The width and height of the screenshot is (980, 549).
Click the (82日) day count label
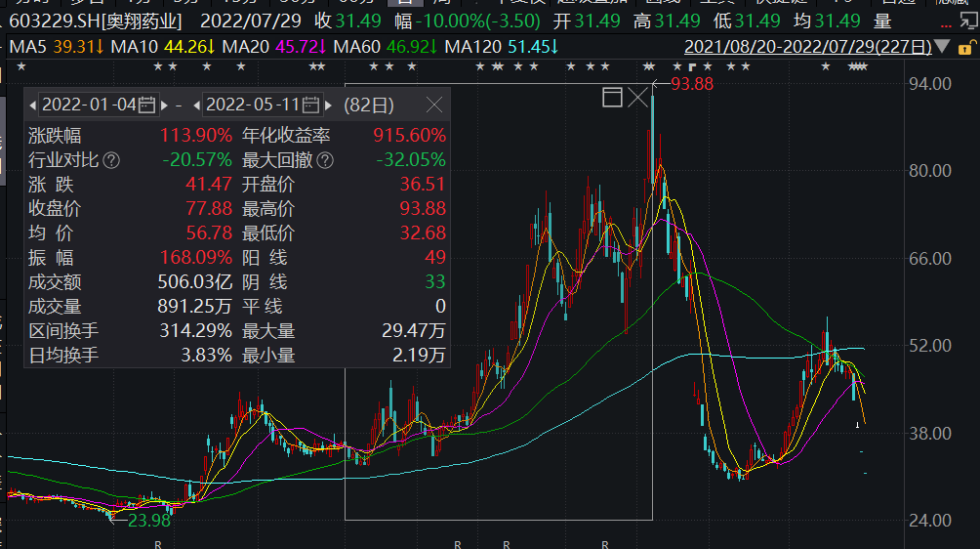pyautogui.click(x=369, y=106)
